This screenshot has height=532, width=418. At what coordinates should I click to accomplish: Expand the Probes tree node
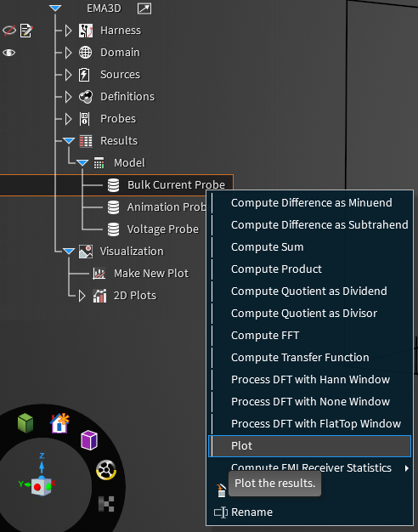68,119
